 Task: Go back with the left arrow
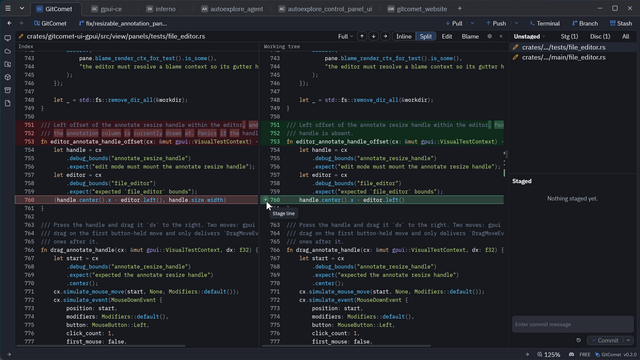point(9,23)
